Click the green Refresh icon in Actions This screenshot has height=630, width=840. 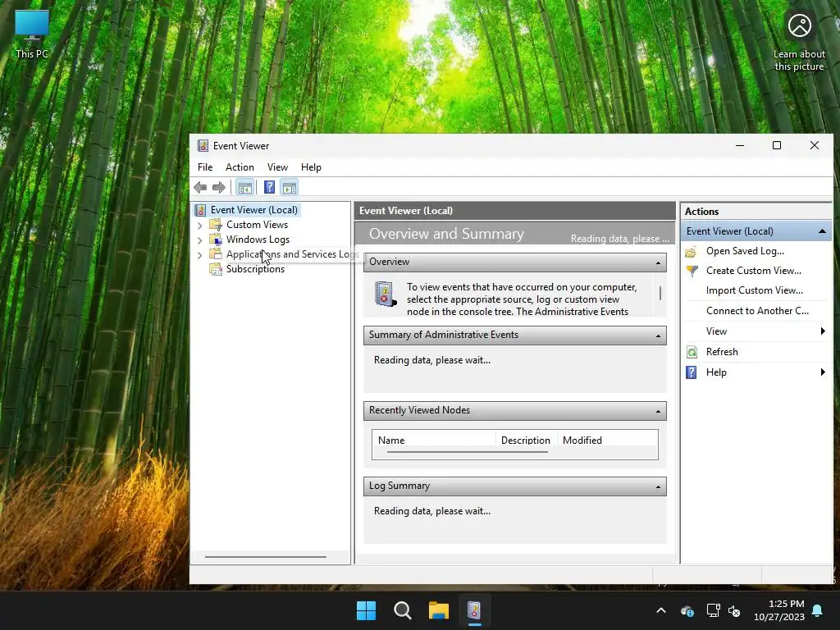coord(692,352)
